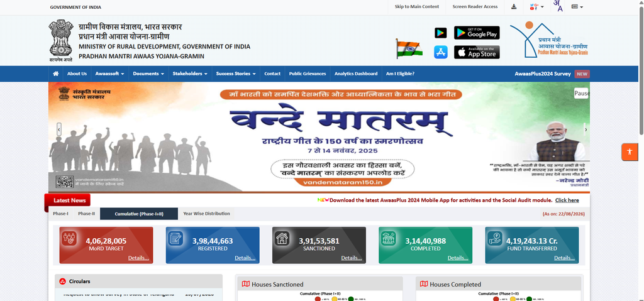
Task: Select the Year Wise Distribution tab
Action: coord(206,214)
